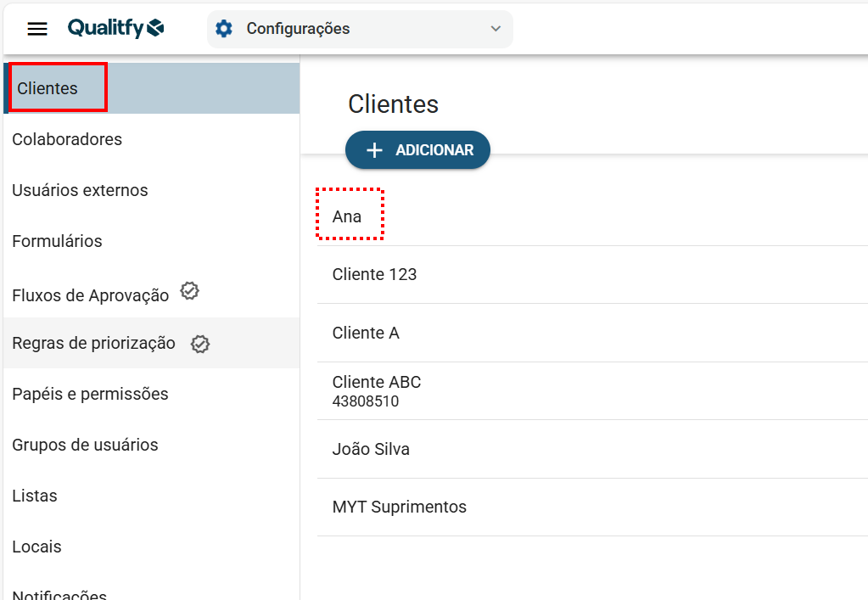The image size is (868, 600).
Task: Navigate to Grupos de usuários
Action: [85, 445]
